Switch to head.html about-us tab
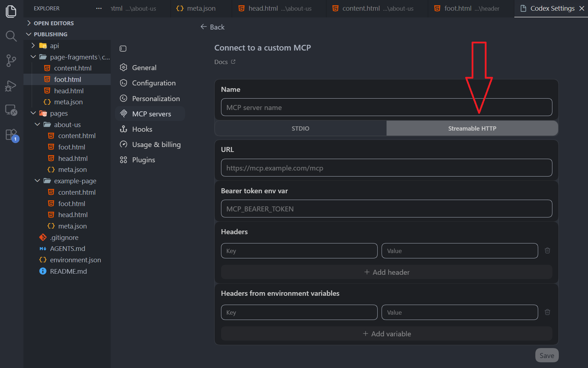 tap(279, 9)
